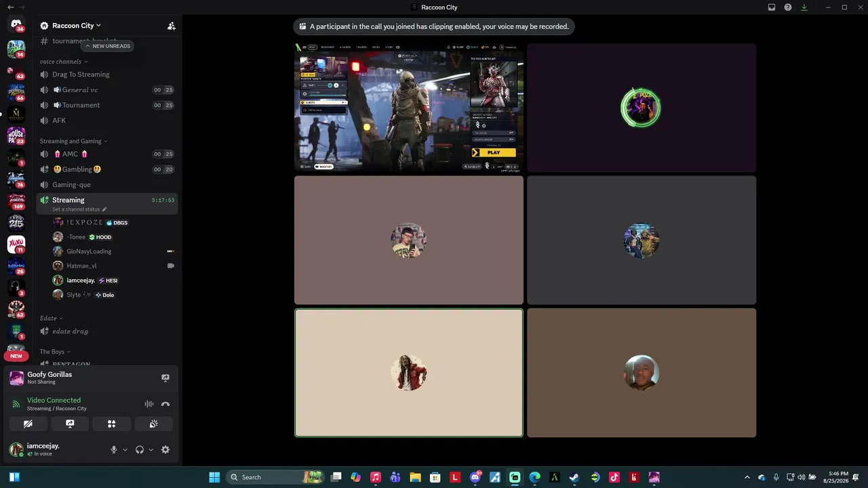The height and width of the screenshot is (488, 868).
Task: Open the House Party server icon
Action: [16, 136]
